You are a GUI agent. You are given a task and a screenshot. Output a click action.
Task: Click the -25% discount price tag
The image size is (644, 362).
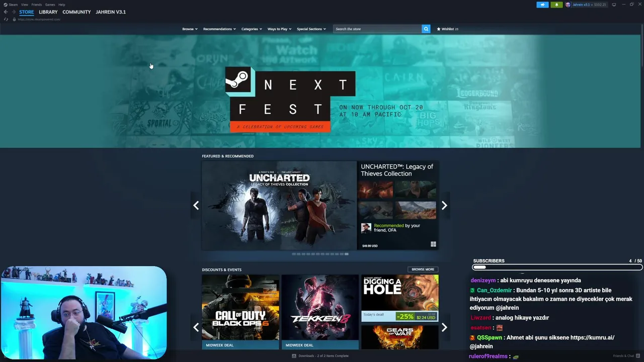[417, 316]
